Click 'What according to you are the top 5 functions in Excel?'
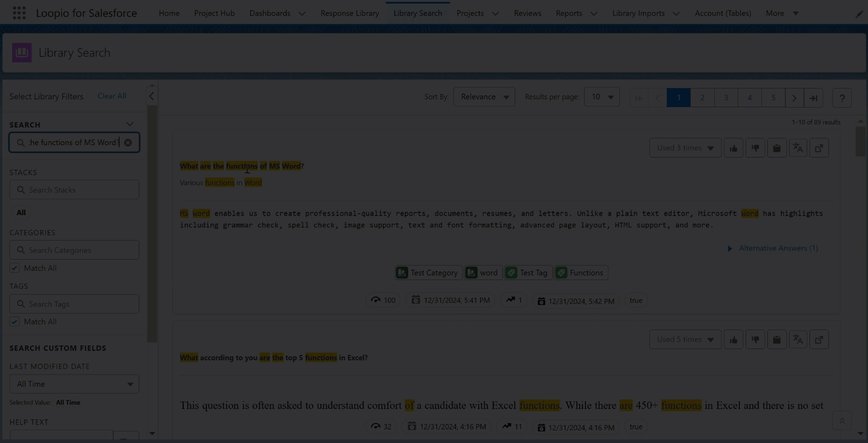The width and height of the screenshot is (868, 443). (x=274, y=358)
